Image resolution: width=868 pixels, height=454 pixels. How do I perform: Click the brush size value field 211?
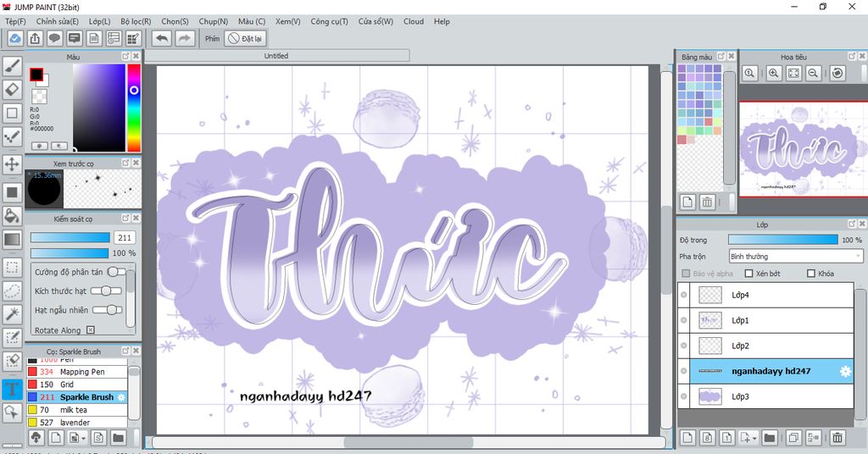[x=125, y=238]
